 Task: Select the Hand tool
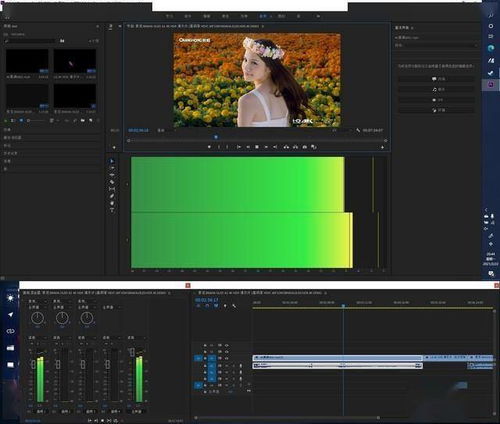click(x=112, y=203)
